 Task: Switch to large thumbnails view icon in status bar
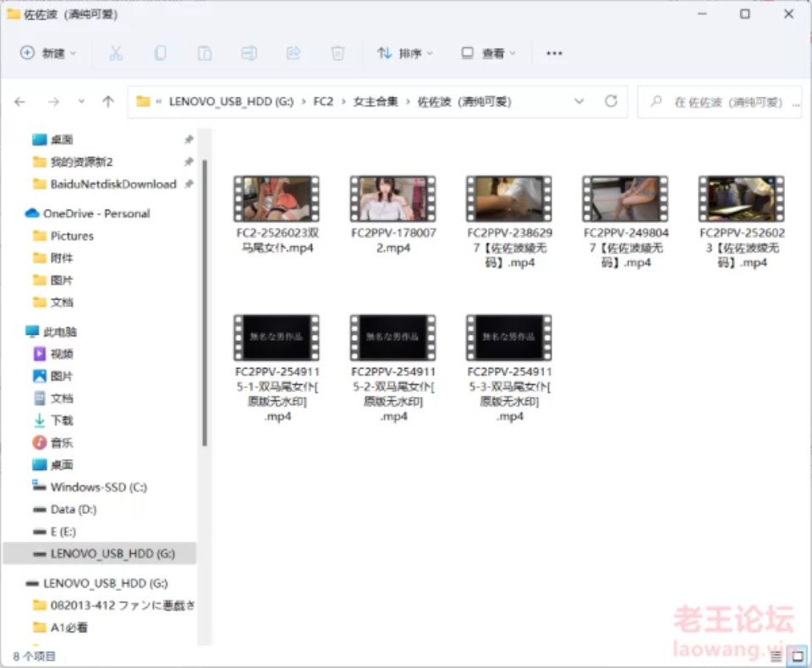click(x=798, y=656)
